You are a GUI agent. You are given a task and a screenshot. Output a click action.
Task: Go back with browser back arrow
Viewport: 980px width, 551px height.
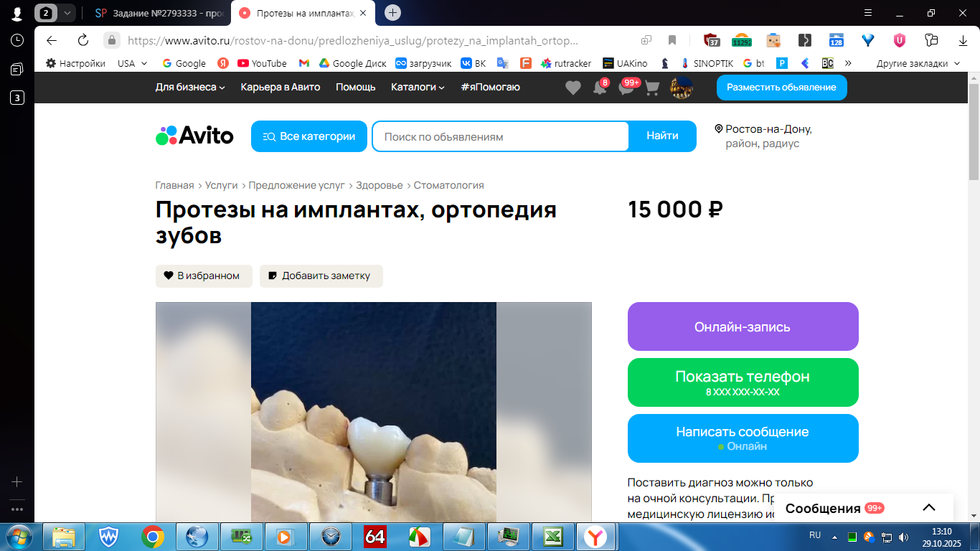[52, 40]
